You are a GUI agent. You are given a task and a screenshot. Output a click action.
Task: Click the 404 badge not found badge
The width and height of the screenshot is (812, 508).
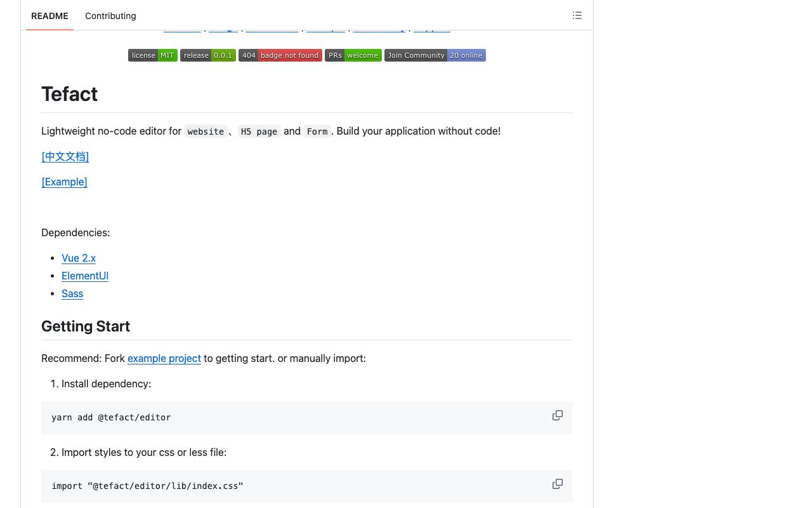(280, 55)
